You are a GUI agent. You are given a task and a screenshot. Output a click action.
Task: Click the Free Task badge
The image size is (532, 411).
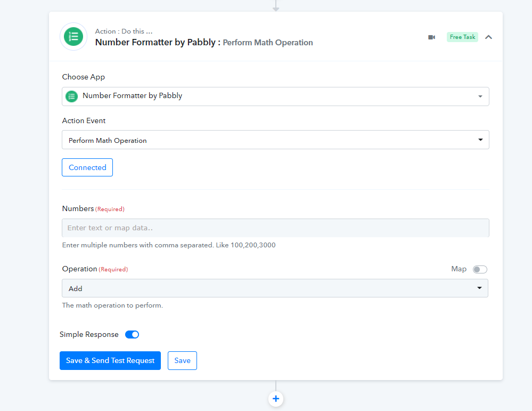462,37
